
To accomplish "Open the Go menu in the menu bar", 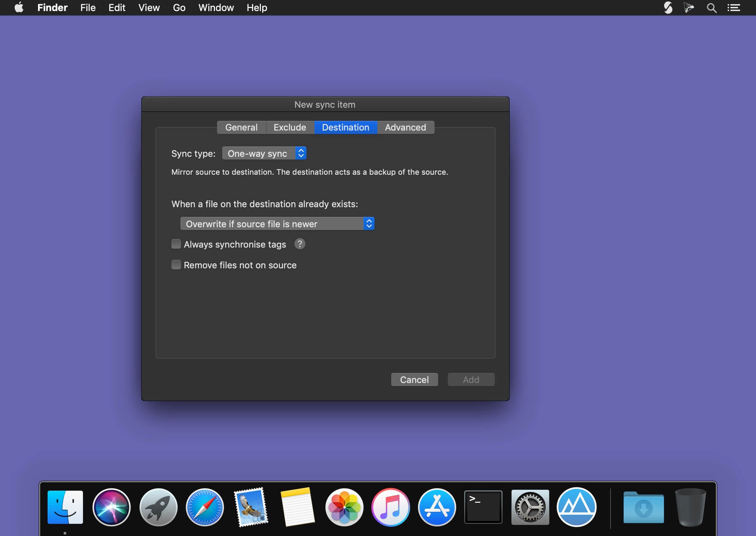I will [x=179, y=7].
